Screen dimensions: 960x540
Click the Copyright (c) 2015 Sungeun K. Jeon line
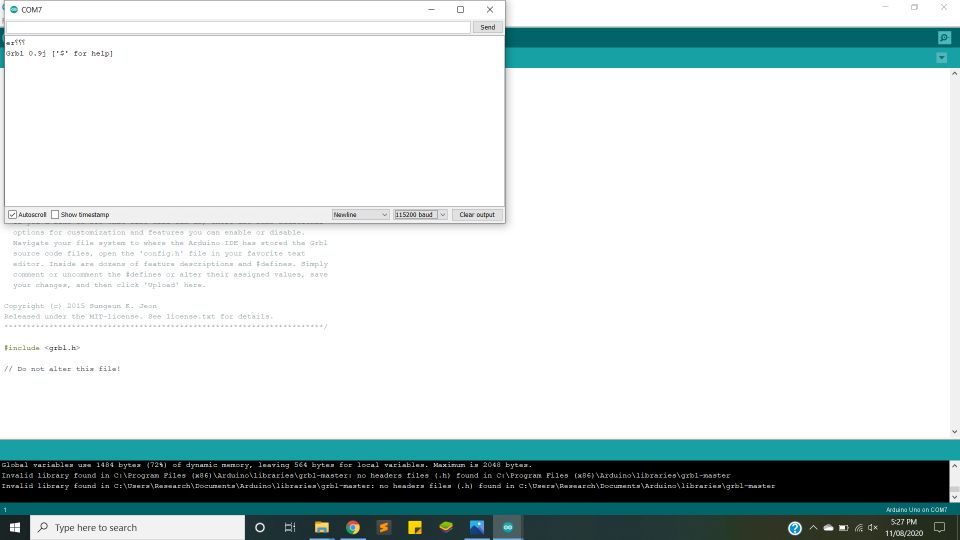coord(80,306)
